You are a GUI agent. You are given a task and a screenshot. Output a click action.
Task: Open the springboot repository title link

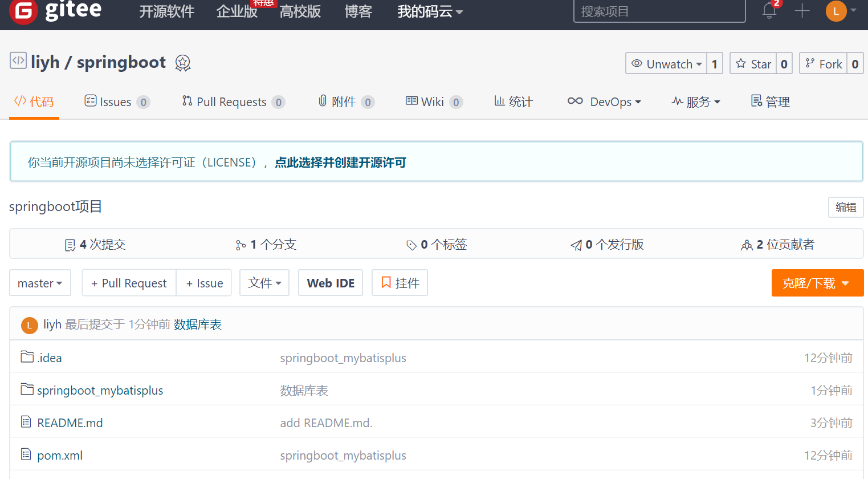pyautogui.click(x=121, y=62)
